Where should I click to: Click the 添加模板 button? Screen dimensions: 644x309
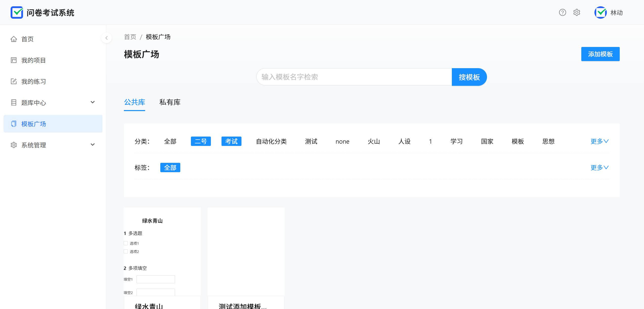(600, 54)
